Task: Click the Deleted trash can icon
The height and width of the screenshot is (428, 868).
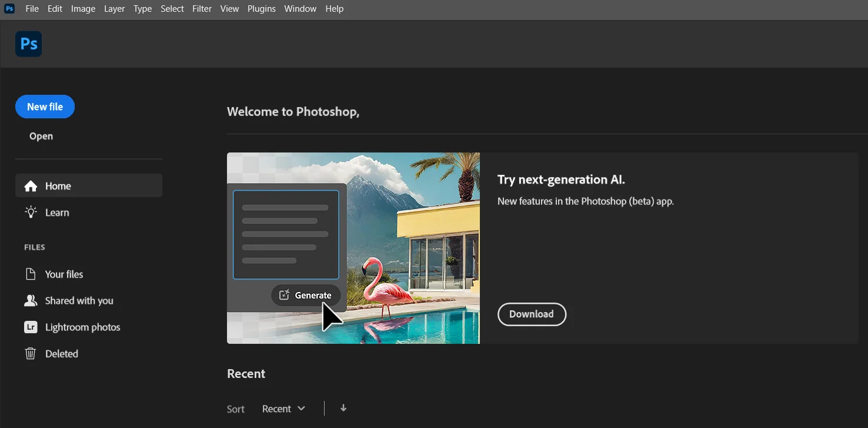Action: pos(31,354)
